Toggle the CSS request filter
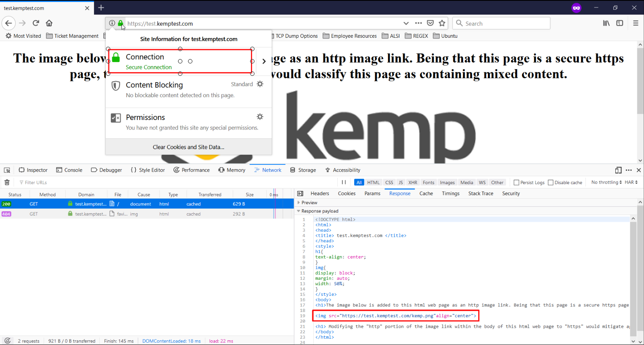Image resolution: width=644 pixels, height=345 pixels. (389, 183)
